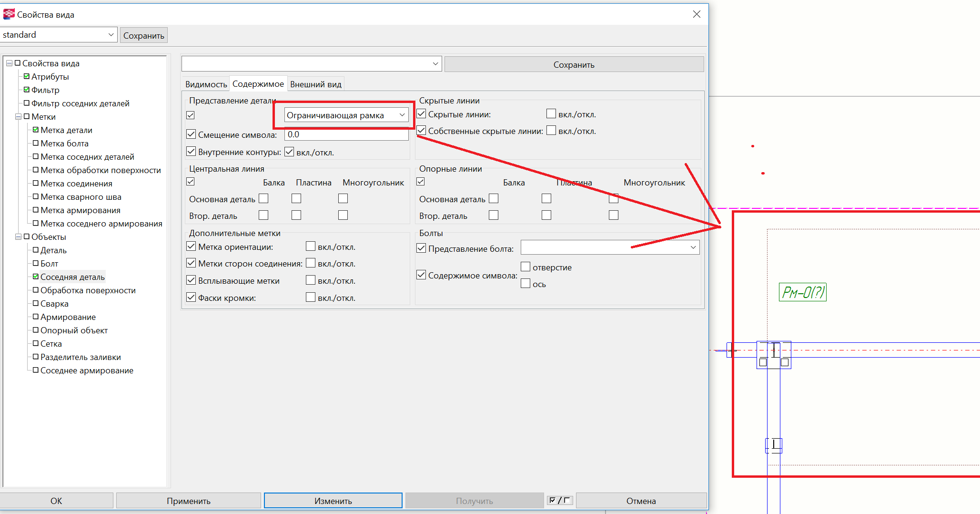Collapse the Метки tree node
Screen dimensions: 980x514
(x=18, y=117)
